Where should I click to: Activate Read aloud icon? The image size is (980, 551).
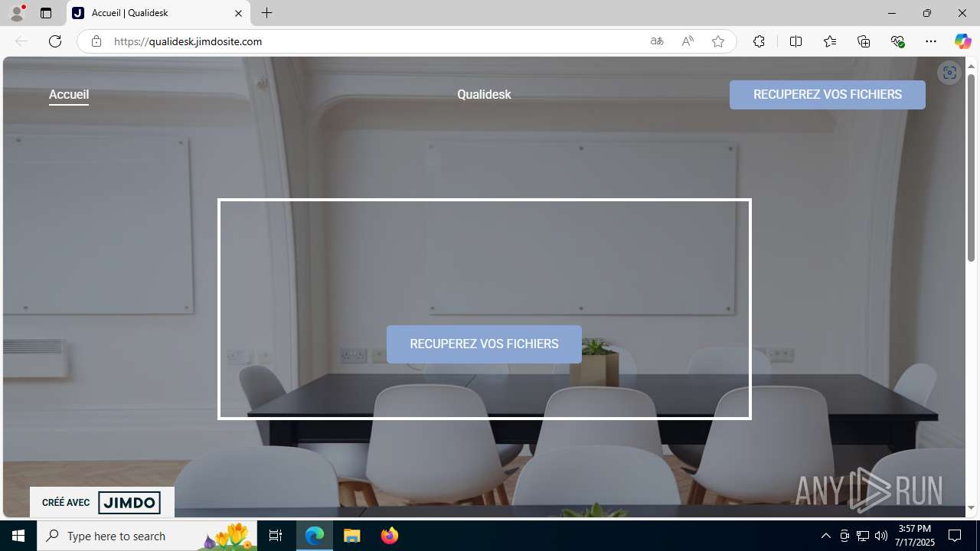[x=688, y=41]
